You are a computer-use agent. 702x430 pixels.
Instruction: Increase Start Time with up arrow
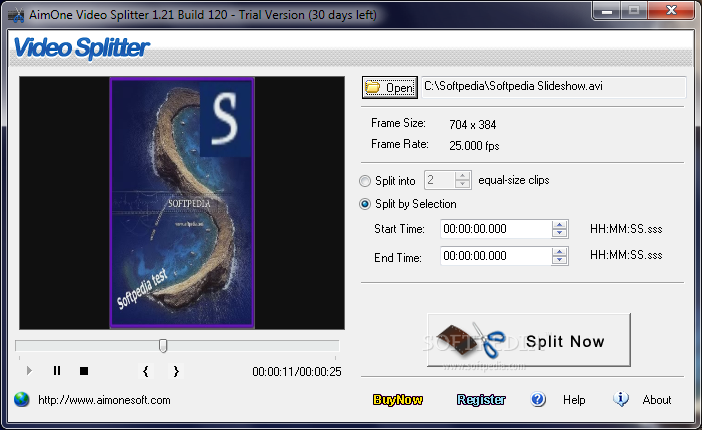click(559, 225)
